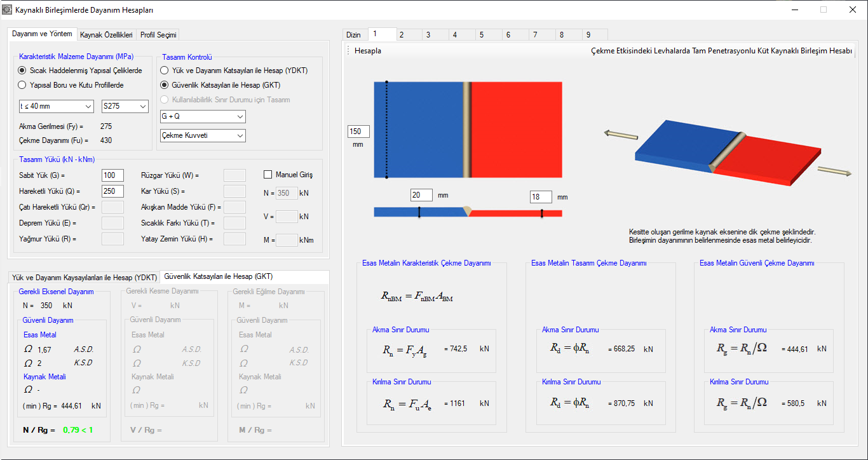Image resolution: width=868 pixels, height=460 pixels.
Task: Click the Kar Yükü (S) input field
Action: tap(235, 191)
